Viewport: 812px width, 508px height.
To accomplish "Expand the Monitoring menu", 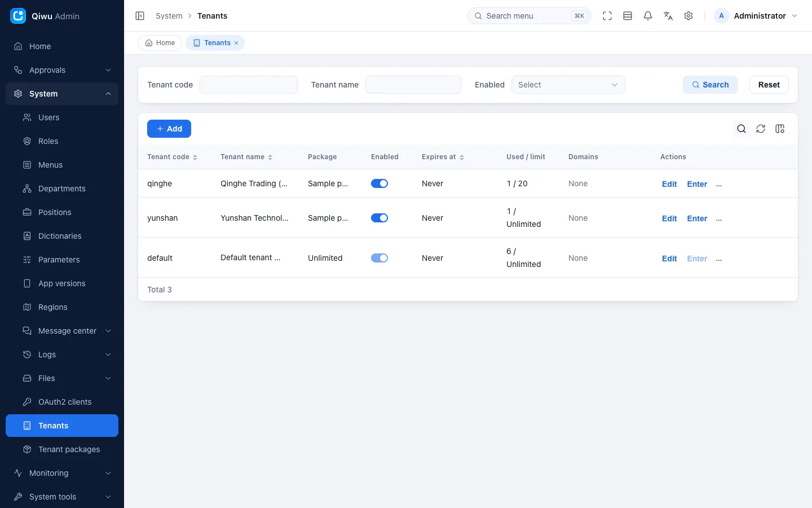I will point(62,473).
